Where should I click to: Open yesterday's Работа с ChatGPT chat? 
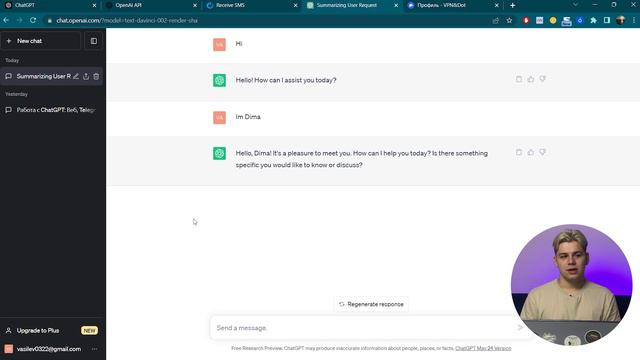click(51, 110)
